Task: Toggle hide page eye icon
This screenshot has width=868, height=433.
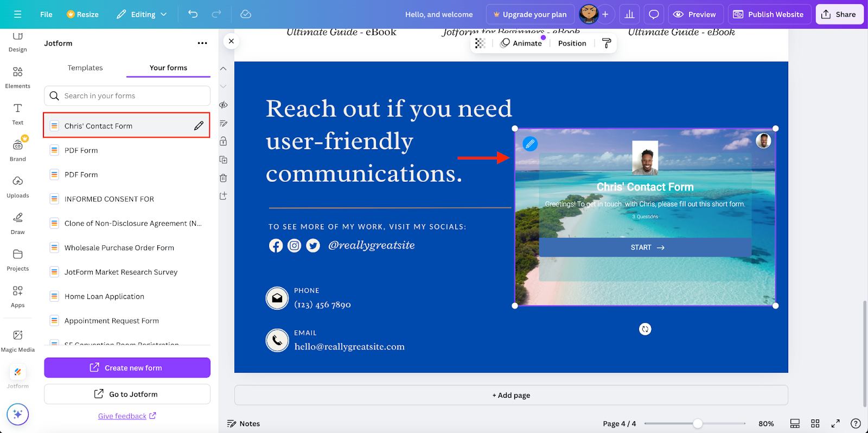Action: click(223, 105)
